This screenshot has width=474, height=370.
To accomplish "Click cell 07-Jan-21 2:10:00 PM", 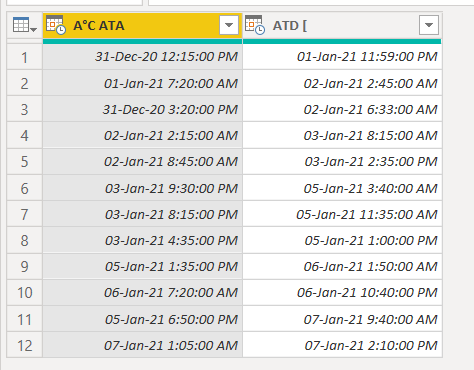I will [x=342, y=345].
